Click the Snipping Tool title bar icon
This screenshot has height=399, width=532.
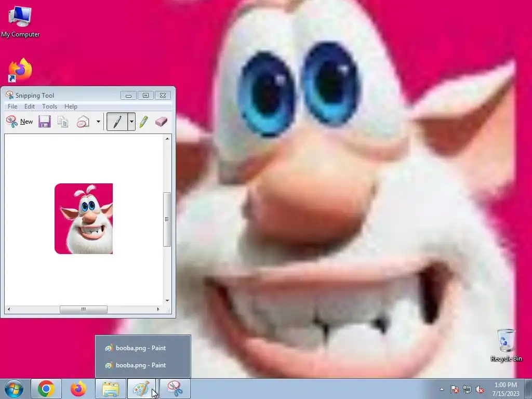(9, 96)
